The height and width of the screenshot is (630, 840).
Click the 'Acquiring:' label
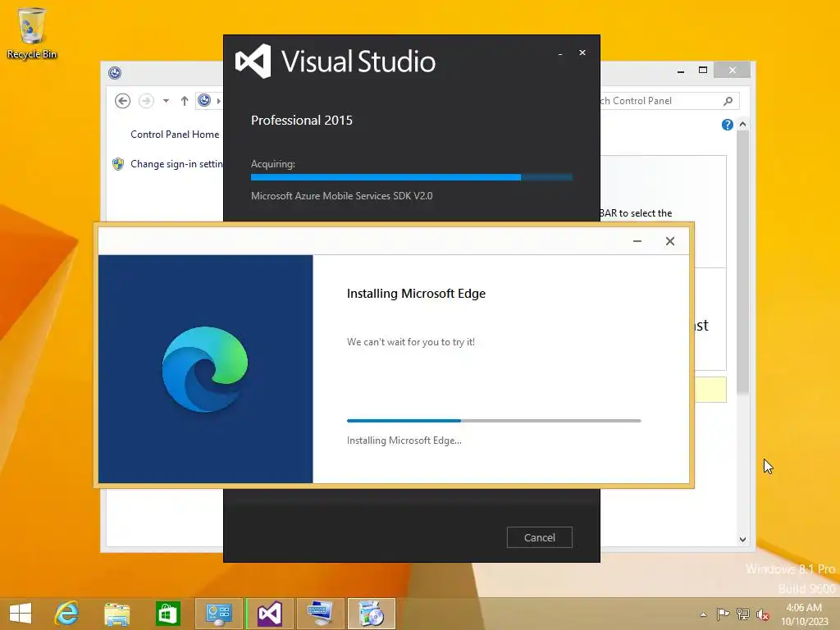coord(272,164)
